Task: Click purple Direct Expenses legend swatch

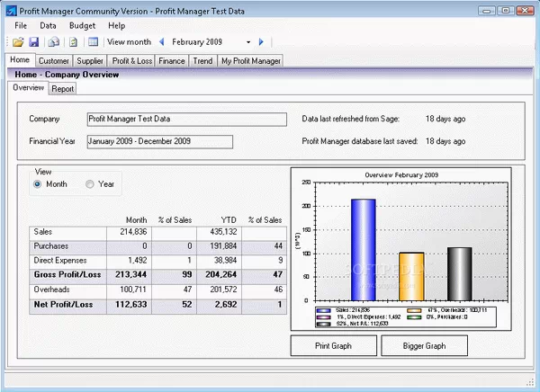Action: [x=324, y=317]
